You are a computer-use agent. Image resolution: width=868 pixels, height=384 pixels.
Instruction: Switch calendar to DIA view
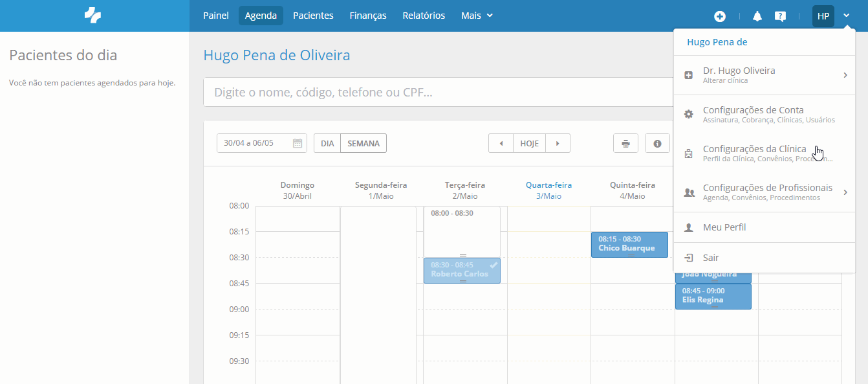pyautogui.click(x=326, y=142)
